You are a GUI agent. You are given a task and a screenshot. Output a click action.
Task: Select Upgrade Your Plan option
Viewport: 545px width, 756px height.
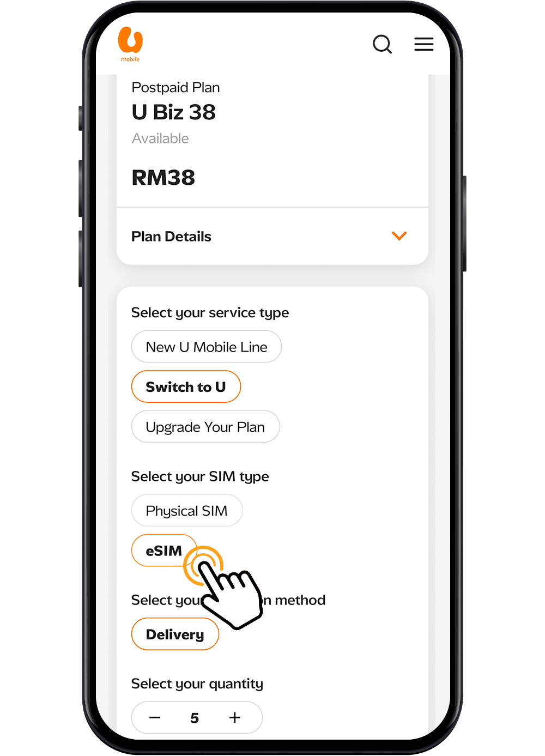coord(205,427)
